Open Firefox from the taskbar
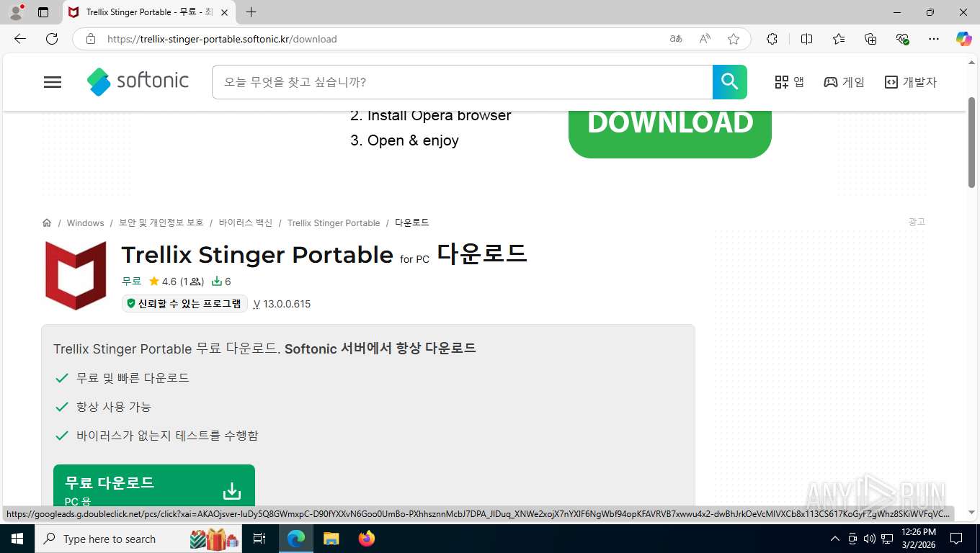 pos(367,539)
